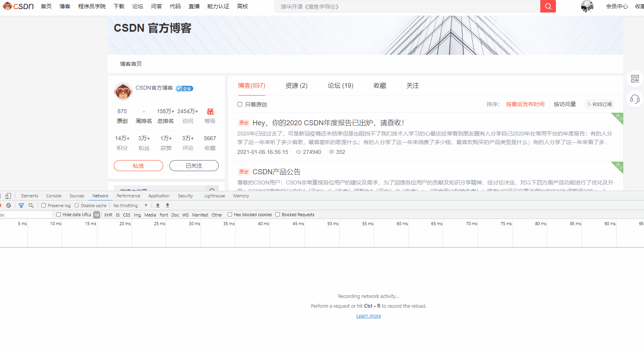Click 下载 in top navigation

119,6
